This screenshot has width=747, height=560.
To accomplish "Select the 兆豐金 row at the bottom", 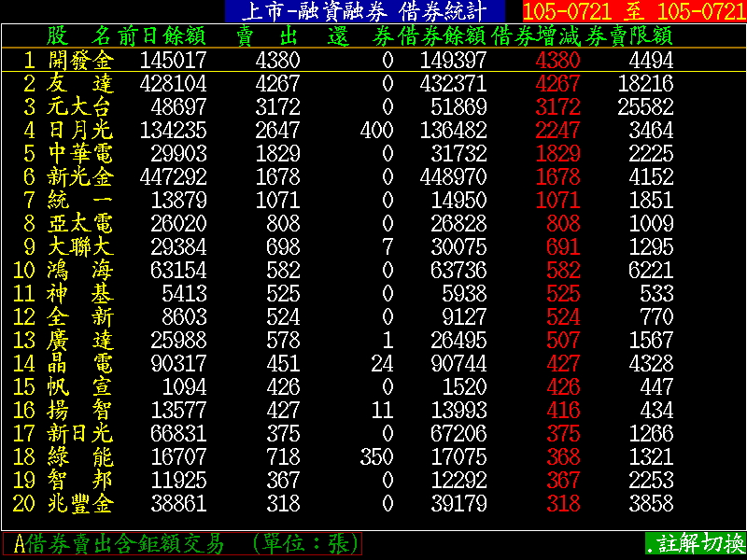I will click(80, 504).
